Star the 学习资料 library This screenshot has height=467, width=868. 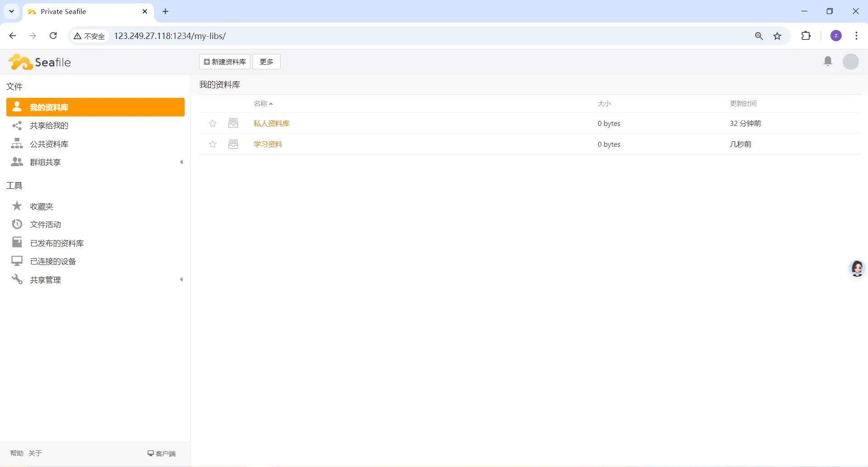[x=213, y=144]
